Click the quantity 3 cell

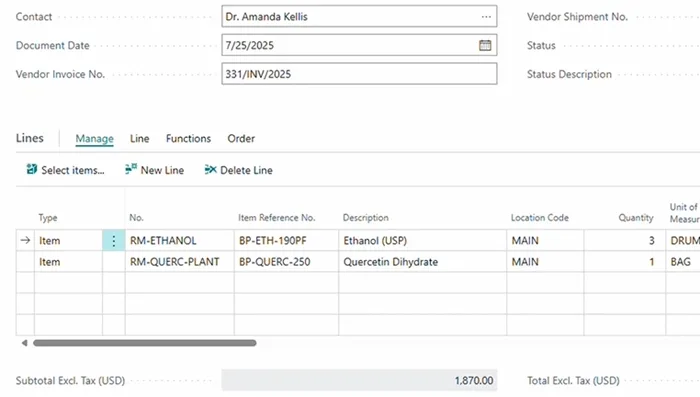pyautogui.click(x=625, y=241)
